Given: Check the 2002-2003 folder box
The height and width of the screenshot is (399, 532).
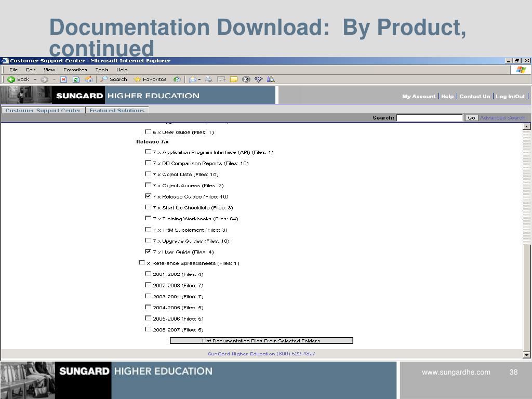Looking at the screenshot, I should 148,285.
